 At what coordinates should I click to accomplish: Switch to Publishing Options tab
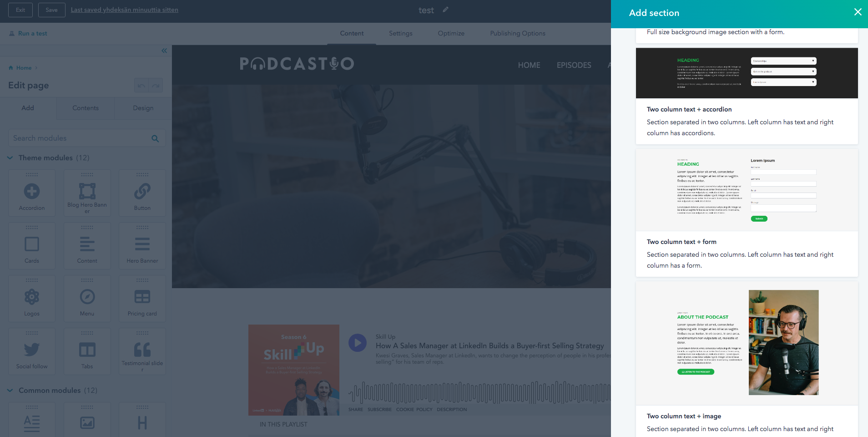pos(518,33)
